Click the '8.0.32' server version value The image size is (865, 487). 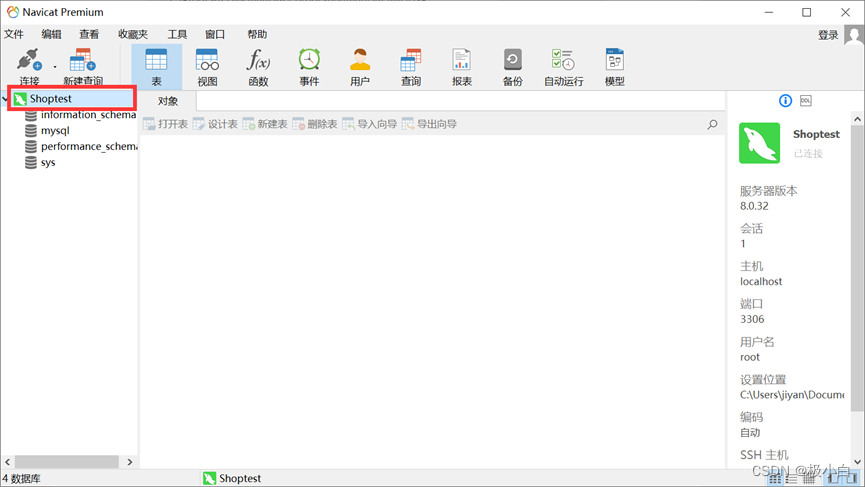(754, 206)
